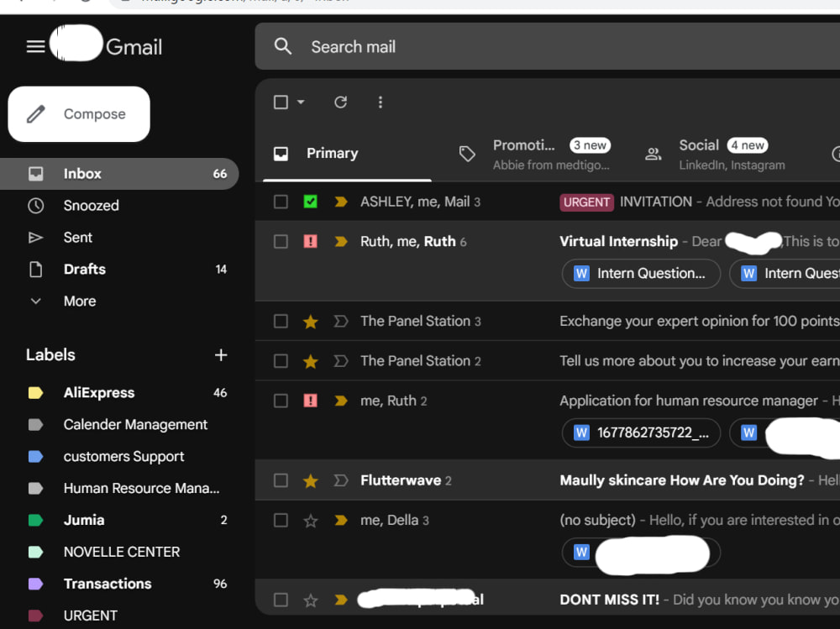The image size is (840, 629).
Task: Open the NOVELLE CENTER label
Action: click(119, 552)
